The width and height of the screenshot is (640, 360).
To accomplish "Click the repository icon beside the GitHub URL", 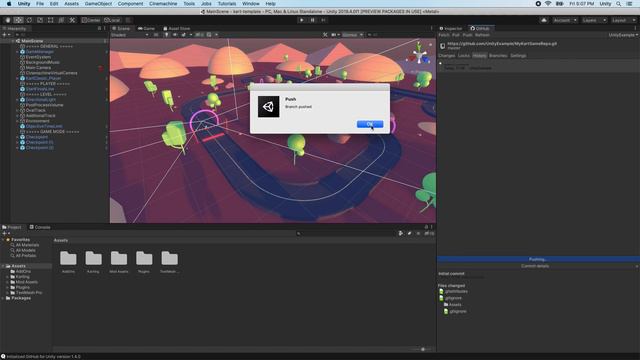I will point(442,46).
